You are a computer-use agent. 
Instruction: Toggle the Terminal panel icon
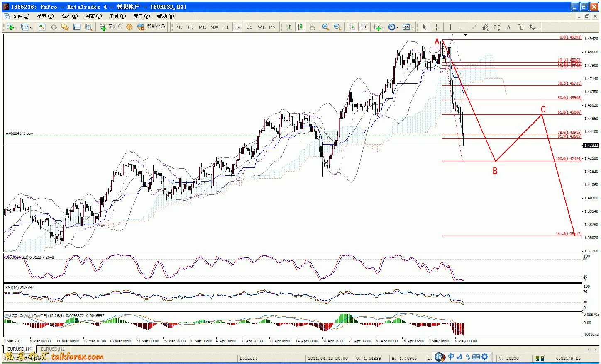coord(77,27)
